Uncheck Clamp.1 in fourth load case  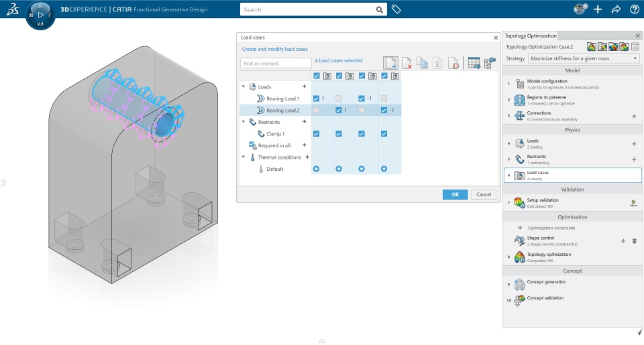tap(384, 134)
